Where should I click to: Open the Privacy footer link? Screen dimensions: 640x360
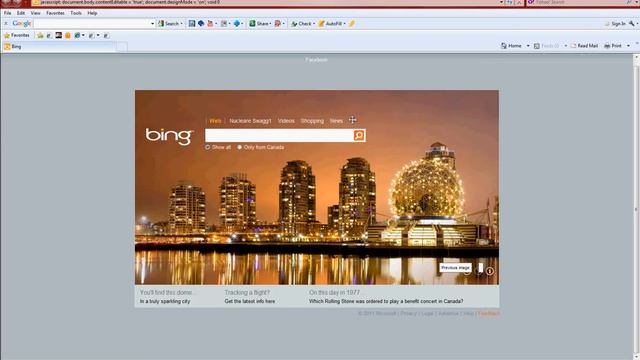tap(409, 313)
